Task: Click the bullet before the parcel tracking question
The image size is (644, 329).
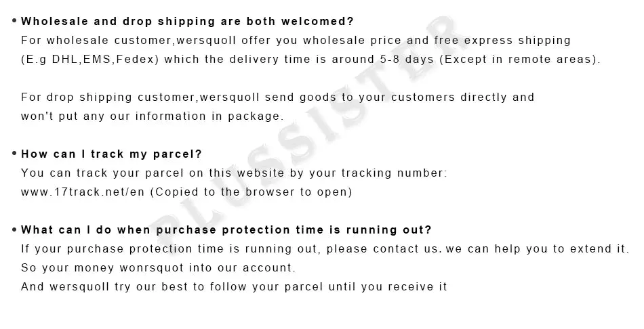Action: point(14,154)
